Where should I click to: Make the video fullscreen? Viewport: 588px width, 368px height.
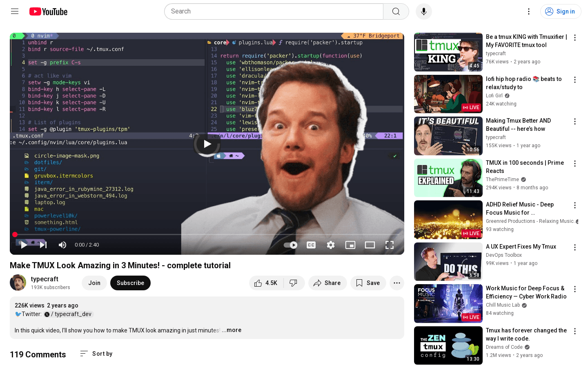[x=390, y=245]
